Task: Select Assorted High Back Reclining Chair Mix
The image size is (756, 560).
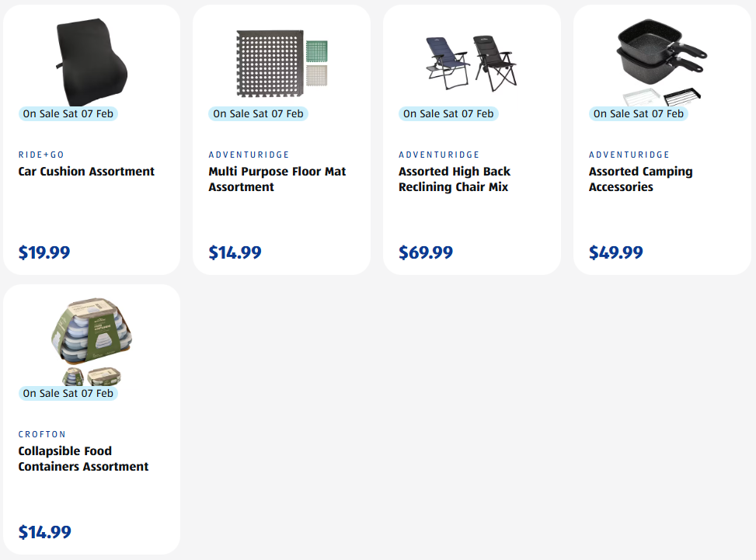Action: click(455, 179)
